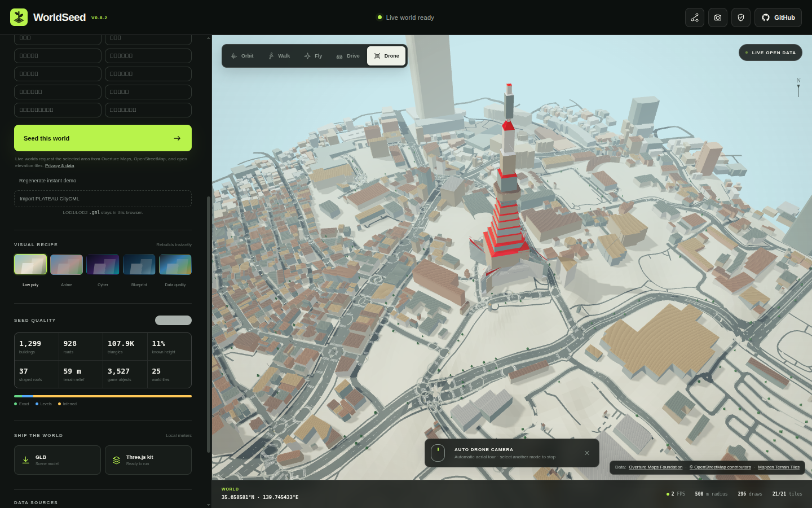Click the 1,299 buildings stat
The width and height of the screenshot is (812, 508).
tap(37, 347)
